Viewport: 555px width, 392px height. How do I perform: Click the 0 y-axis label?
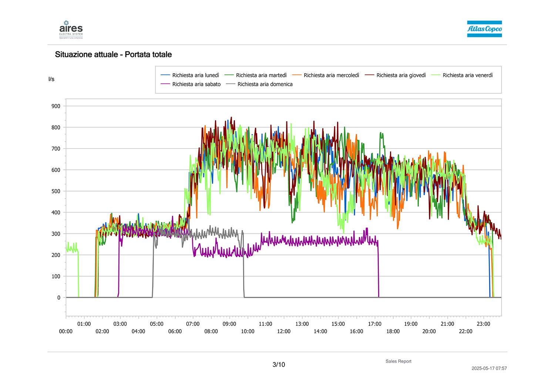click(x=58, y=298)
